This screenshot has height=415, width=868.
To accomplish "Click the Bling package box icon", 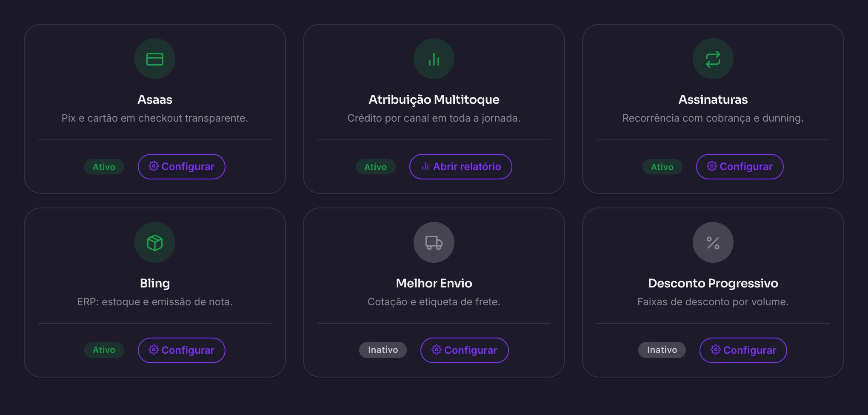I will (155, 242).
